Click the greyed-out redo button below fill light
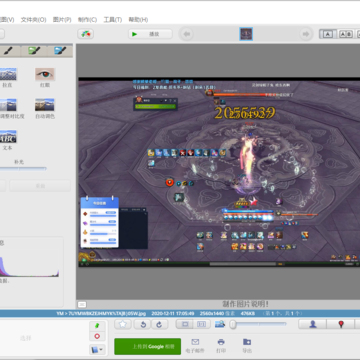Viewport: 360px width, 360px height. tap(40, 186)
